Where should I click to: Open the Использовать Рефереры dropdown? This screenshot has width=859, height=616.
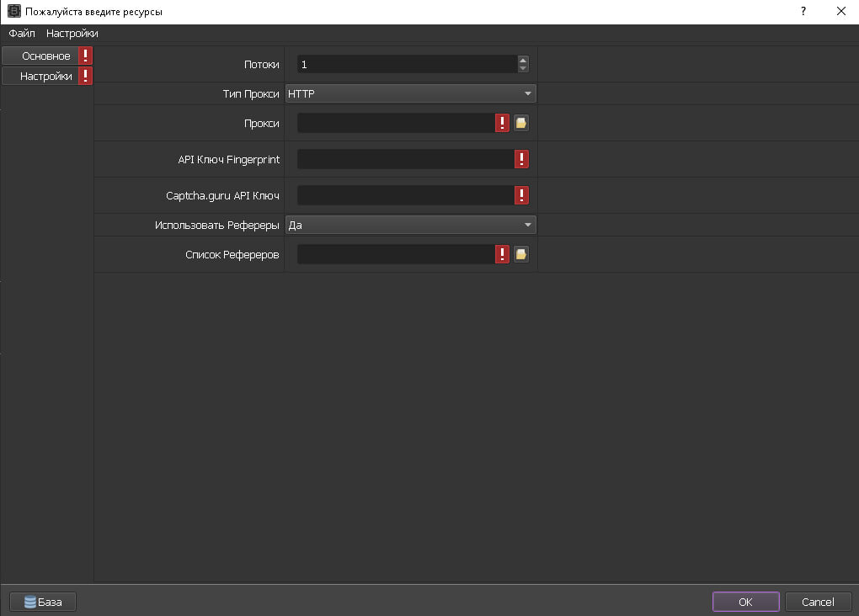411,225
